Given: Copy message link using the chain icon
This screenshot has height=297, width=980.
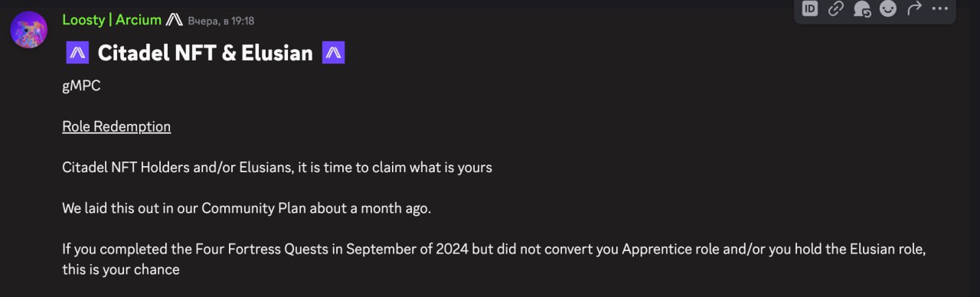Looking at the screenshot, I should pyautogui.click(x=836, y=9).
